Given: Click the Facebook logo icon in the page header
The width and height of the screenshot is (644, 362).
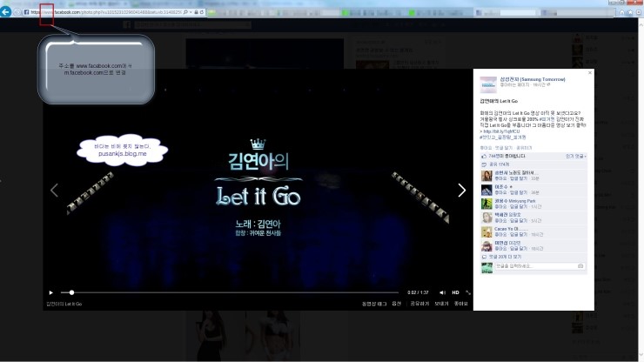Looking at the screenshot, I should click(127, 24).
